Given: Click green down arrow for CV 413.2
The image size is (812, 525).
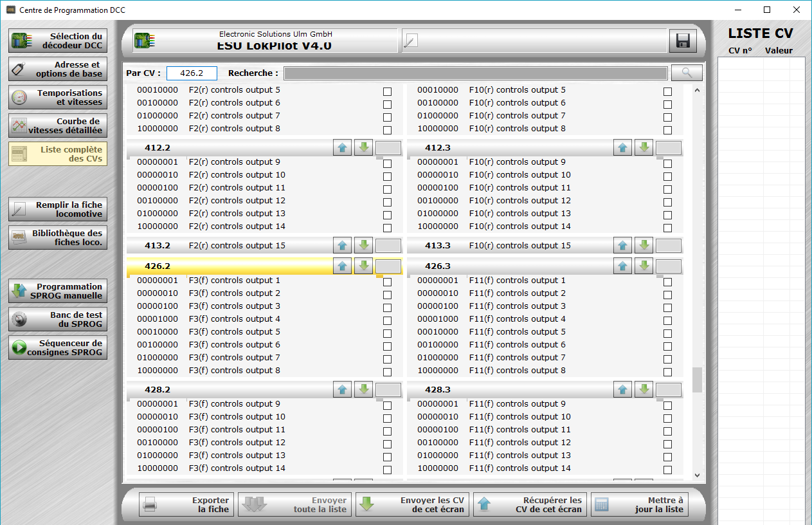Looking at the screenshot, I should coord(363,246).
